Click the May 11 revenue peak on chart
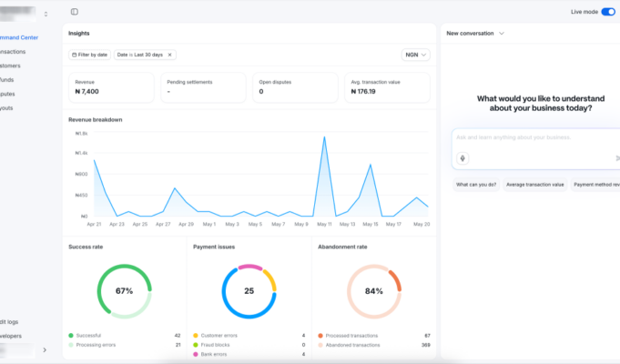620x364 pixels. coord(325,137)
